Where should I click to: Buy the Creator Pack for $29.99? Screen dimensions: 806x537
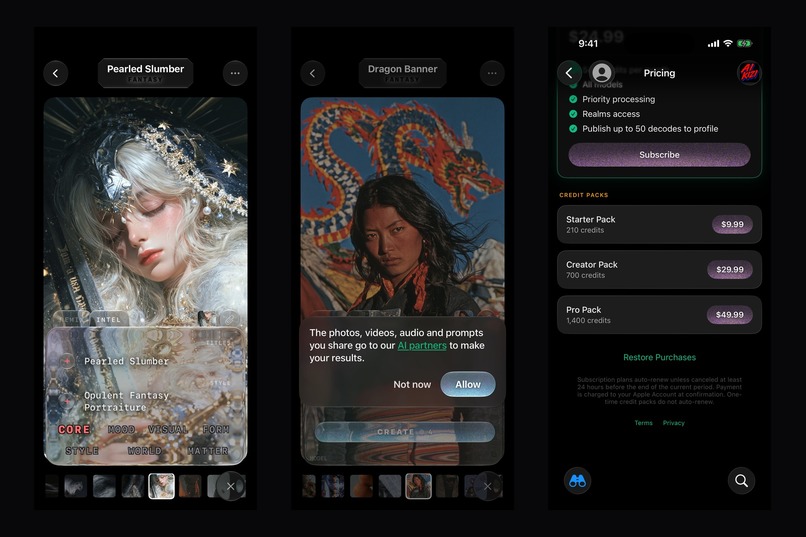[x=730, y=269]
